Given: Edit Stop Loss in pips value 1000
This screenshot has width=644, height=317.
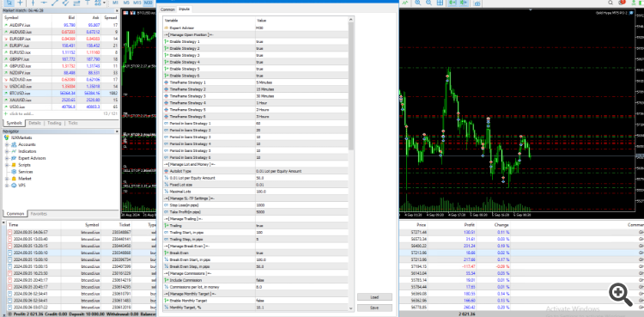Looking at the screenshot, I should (301, 205).
